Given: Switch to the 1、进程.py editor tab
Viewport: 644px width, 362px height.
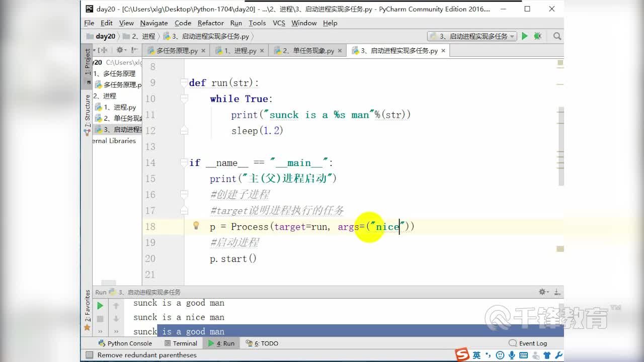Looking at the screenshot, I should [239, 50].
